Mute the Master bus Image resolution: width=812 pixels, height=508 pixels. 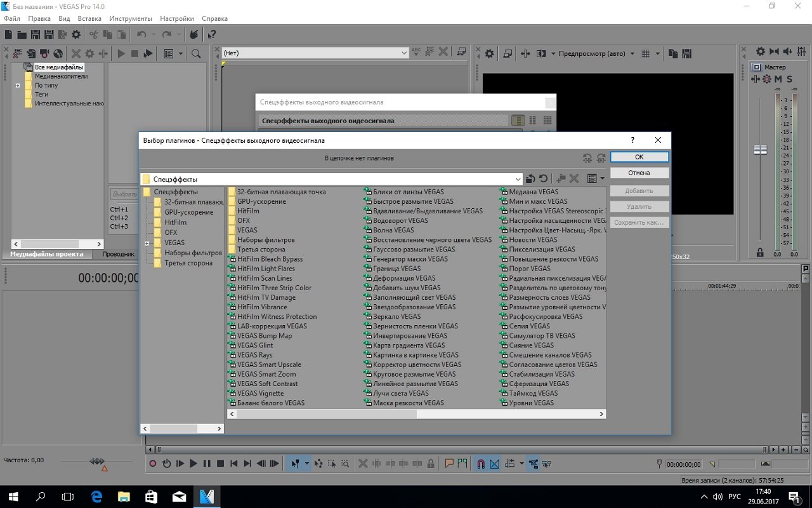click(x=778, y=79)
